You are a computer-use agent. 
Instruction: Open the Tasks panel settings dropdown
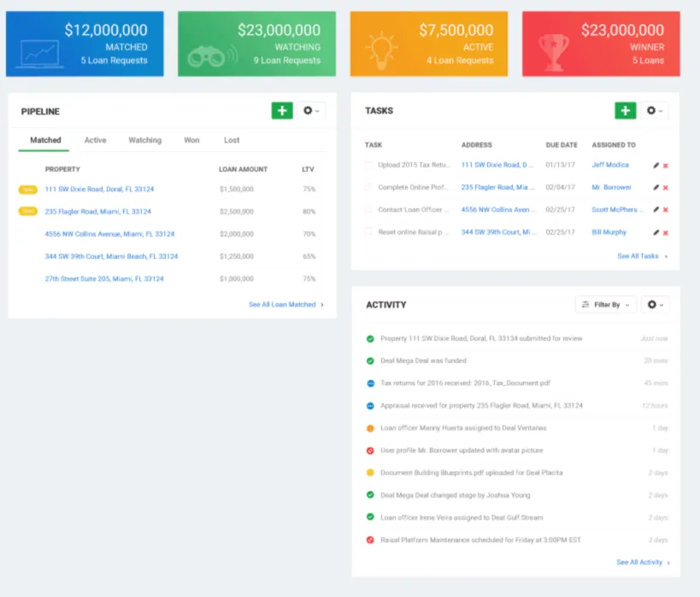pyautogui.click(x=655, y=110)
